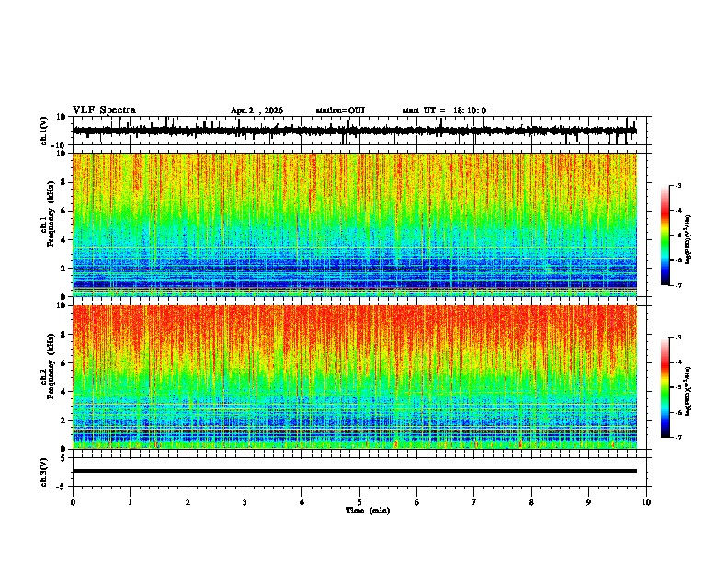Image resolution: width=728 pixels, height=563 pixels.
Task: Click the "ch.3(V)" axis label
Action: pyautogui.click(x=44, y=472)
